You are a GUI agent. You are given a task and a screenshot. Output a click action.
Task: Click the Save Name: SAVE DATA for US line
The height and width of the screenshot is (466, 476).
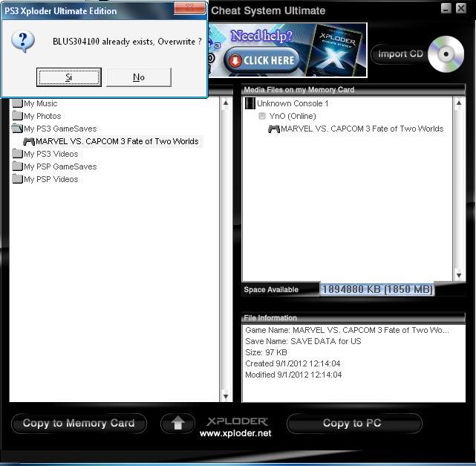point(303,341)
